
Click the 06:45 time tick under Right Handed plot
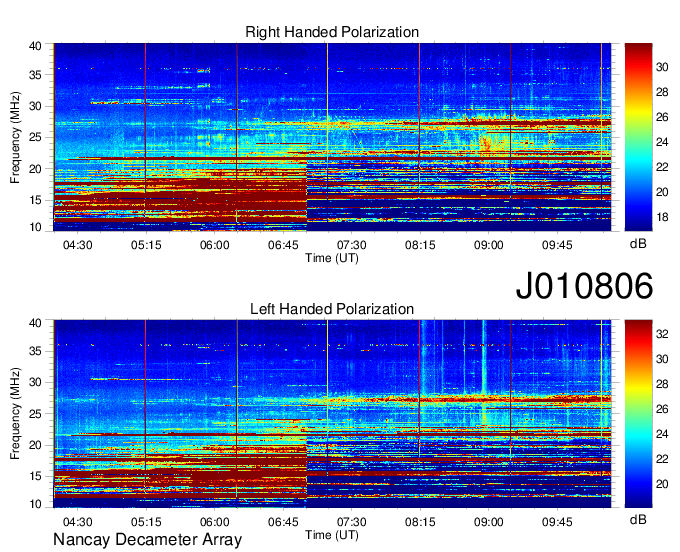click(283, 245)
